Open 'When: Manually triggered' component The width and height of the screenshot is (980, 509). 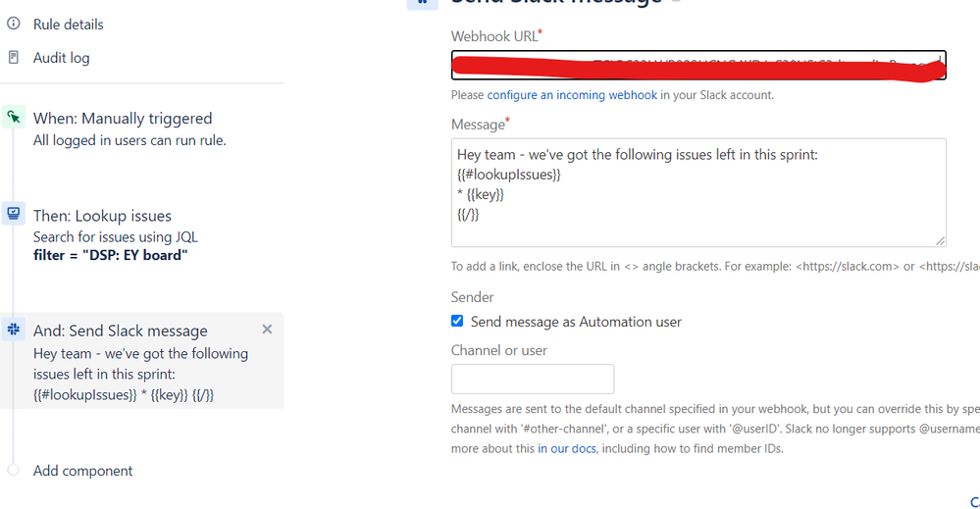coord(123,118)
